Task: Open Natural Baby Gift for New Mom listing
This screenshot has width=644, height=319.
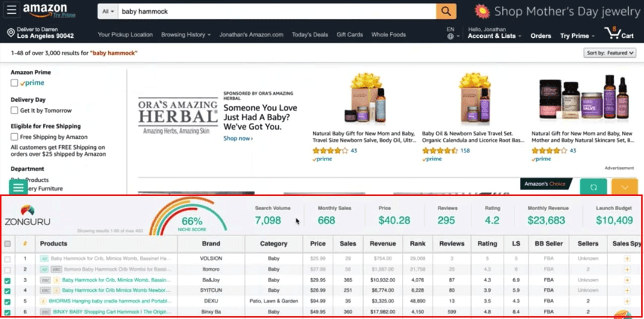Action: tap(364, 137)
